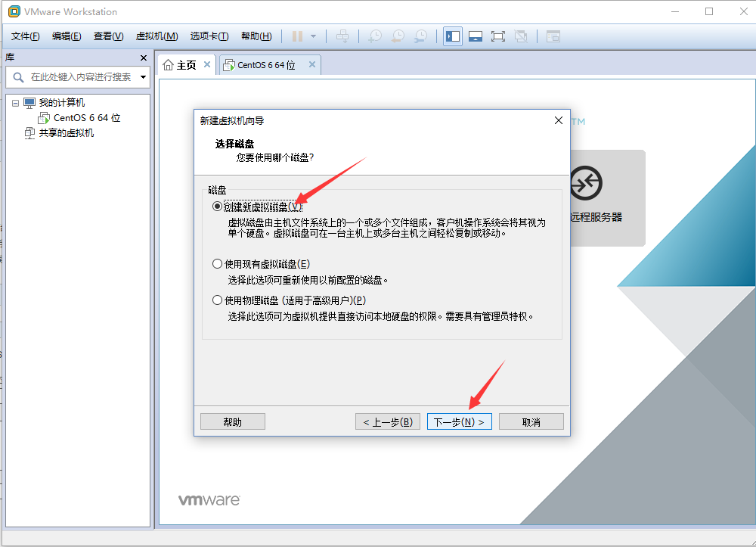Open the 选项卡(T) menu
Image resolution: width=756 pixels, height=547 pixels.
tap(209, 36)
